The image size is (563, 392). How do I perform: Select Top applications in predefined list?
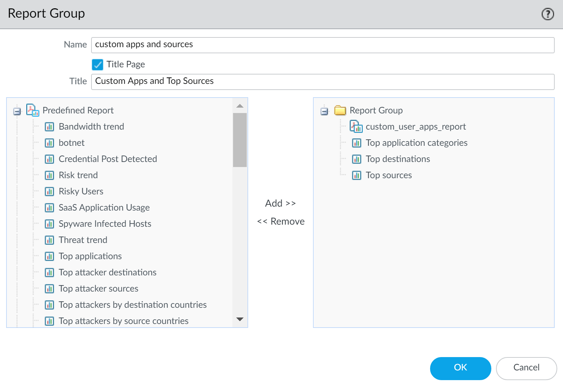pyautogui.click(x=90, y=256)
